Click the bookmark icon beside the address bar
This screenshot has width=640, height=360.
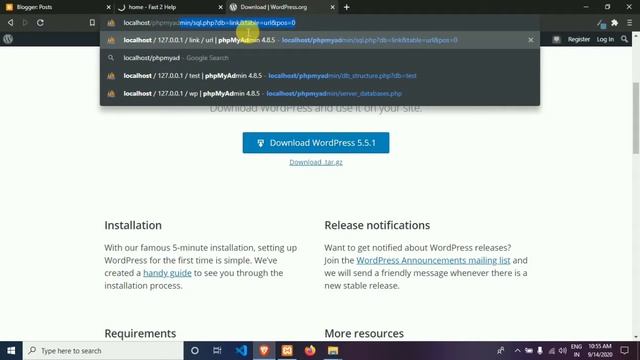pos(92,23)
